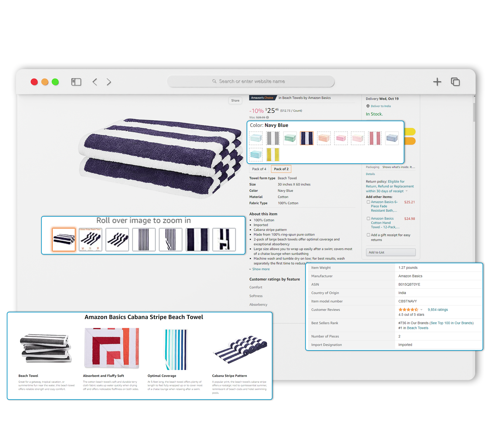Click the Add to List button

[x=390, y=252]
